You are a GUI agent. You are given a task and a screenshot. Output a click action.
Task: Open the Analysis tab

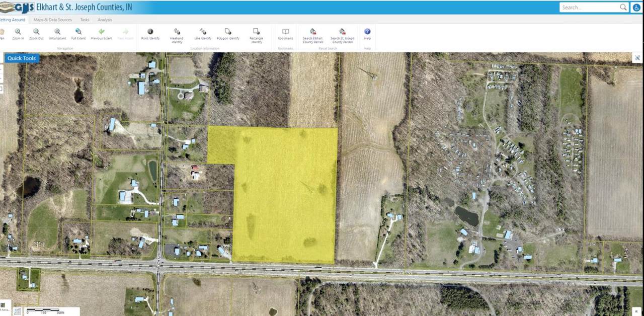[x=105, y=20]
